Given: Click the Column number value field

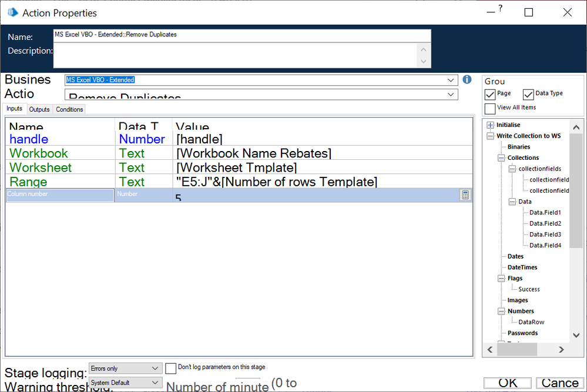Looking at the screenshot, I should point(316,196).
